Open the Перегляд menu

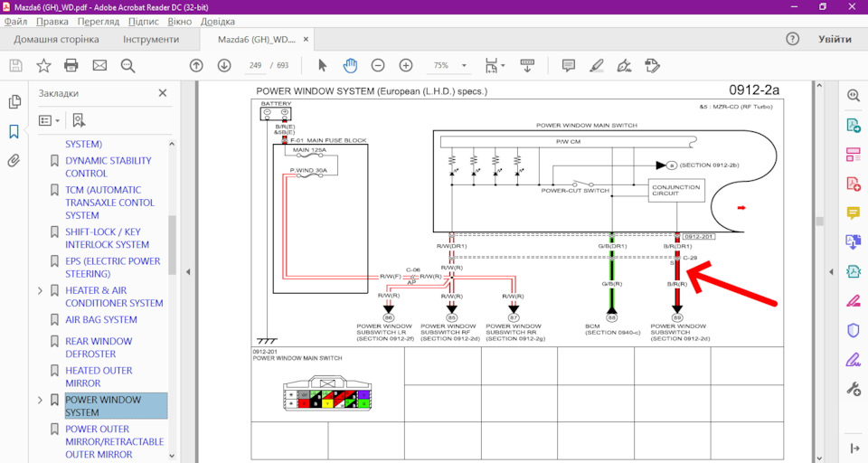[x=98, y=22]
